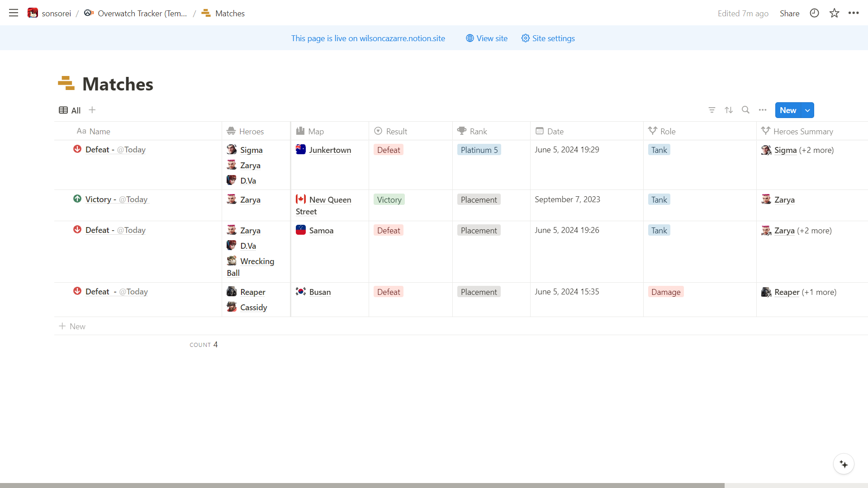The width and height of the screenshot is (868, 488).
Task: Click the Busan flag icon
Action: pos(301,292)
